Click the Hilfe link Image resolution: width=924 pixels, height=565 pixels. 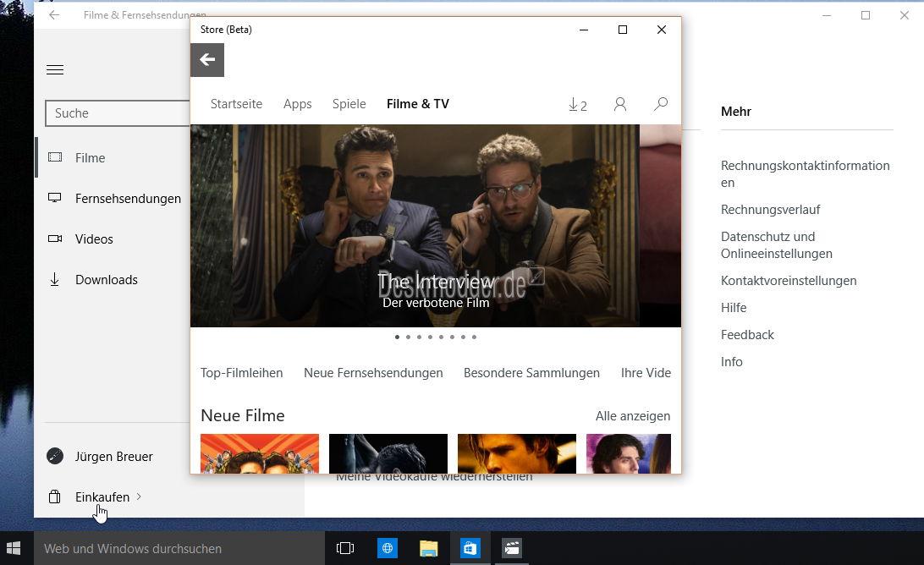734,308
